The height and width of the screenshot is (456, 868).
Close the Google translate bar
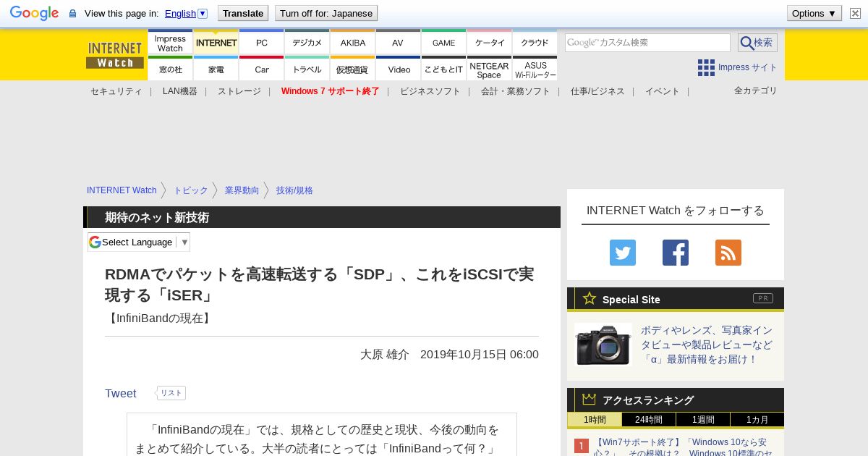[x=855, y=13]
